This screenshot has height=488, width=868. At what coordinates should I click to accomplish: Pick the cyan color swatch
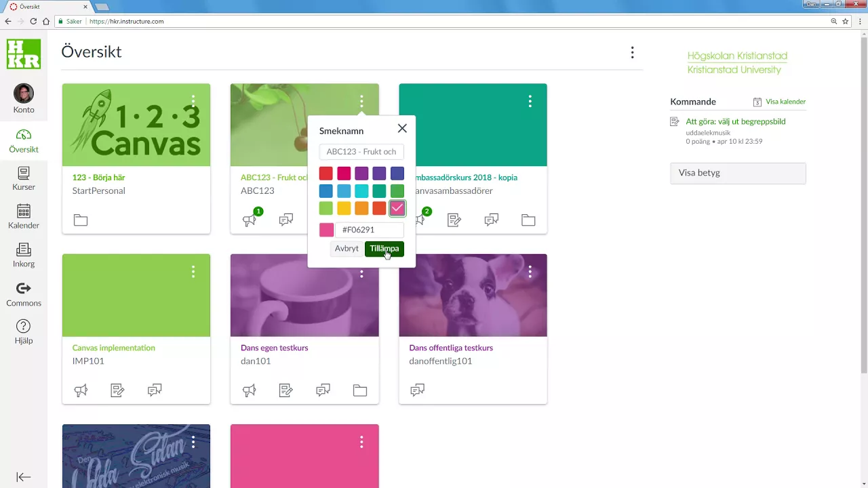pos(361,191)
